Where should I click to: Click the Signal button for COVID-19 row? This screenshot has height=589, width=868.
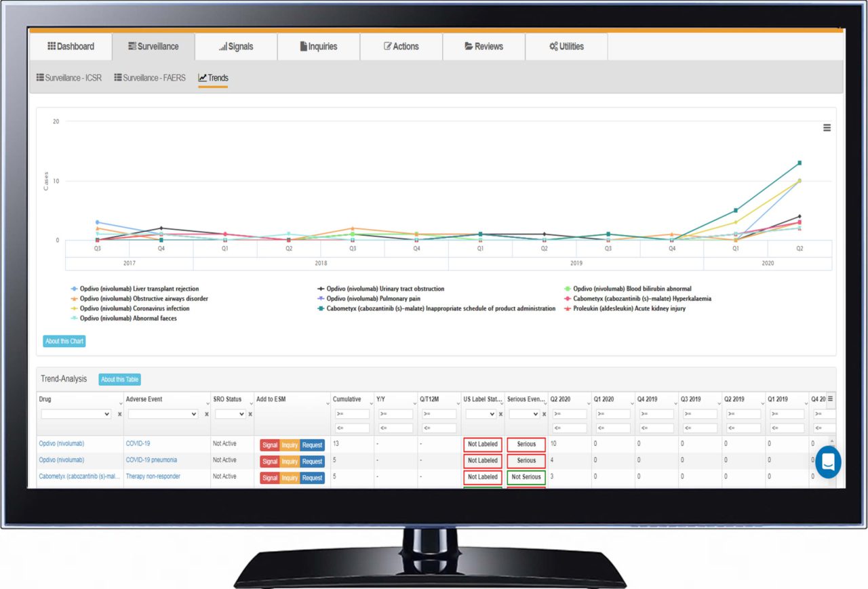[270, 445]
